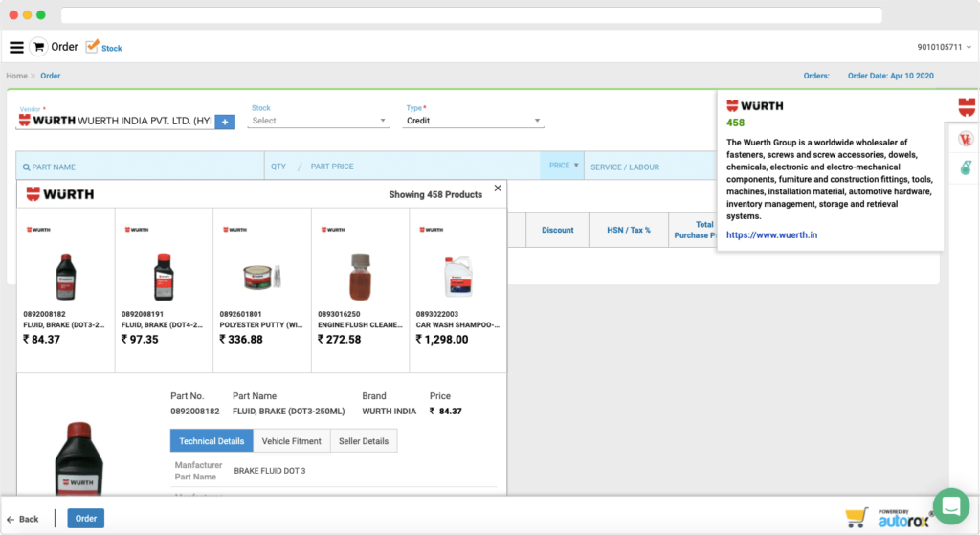Open the Type Credit dropdown

pyautogui.click(x=473, y=121)
